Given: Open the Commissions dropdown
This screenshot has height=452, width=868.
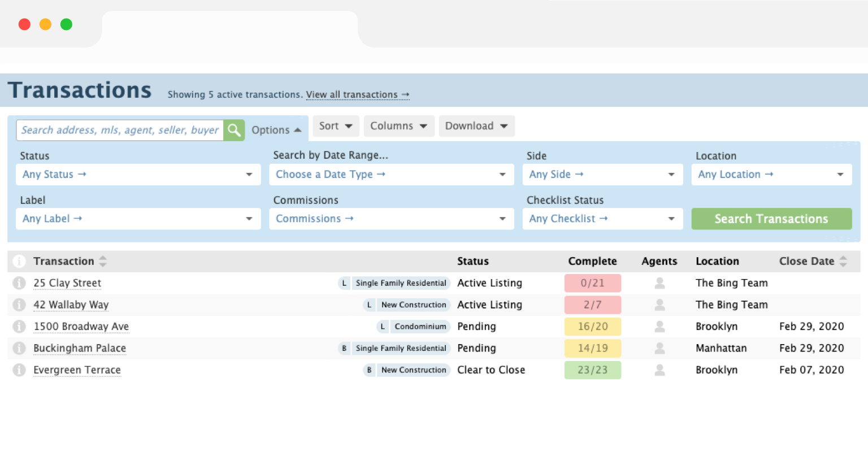Looking at the screenshot, I should (392, 219).
